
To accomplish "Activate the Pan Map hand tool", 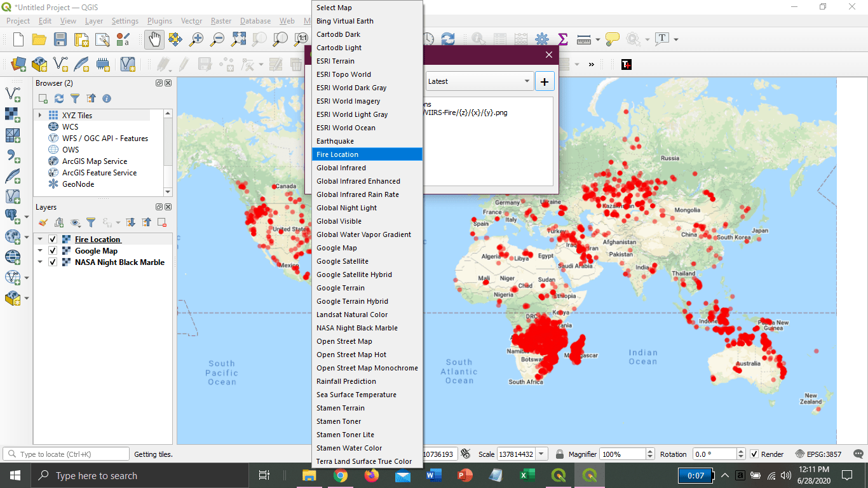I will click(x=154, y=39).
